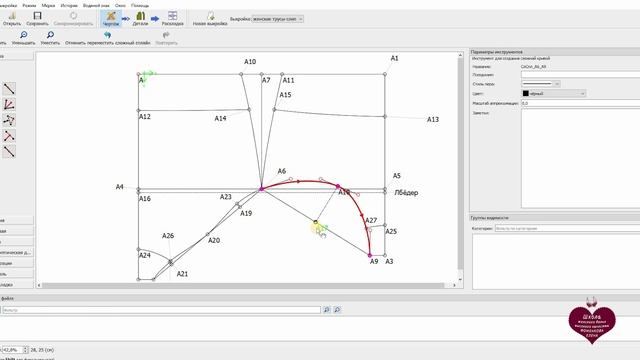Click point label A15 on the drawing
This screenshot has height=360, width=640.
pos(285,95)
